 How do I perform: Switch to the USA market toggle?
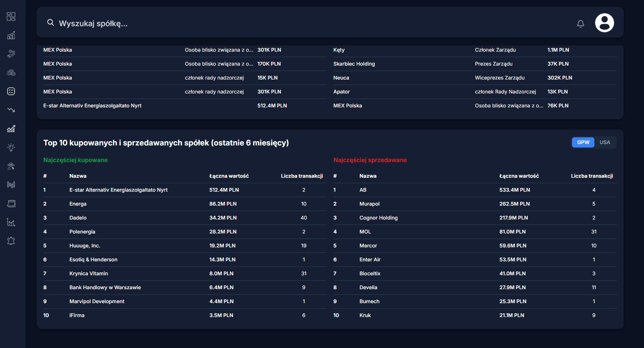click(605, 142)
